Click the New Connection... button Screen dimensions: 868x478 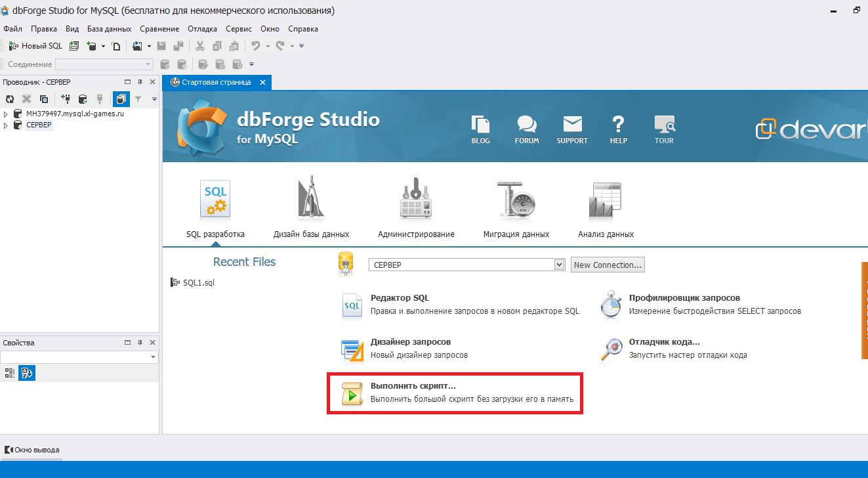tap(608, 265)
